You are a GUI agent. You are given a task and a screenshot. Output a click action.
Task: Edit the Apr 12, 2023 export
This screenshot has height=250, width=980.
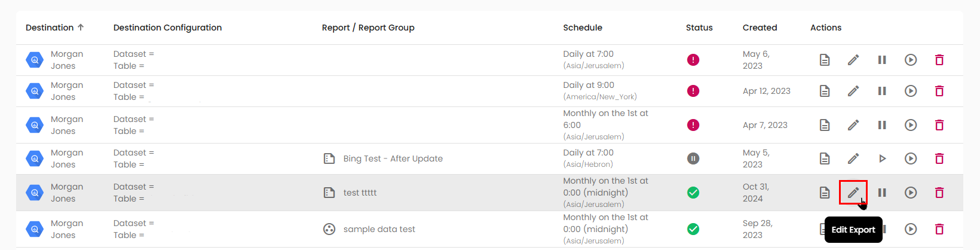[853, 91]
